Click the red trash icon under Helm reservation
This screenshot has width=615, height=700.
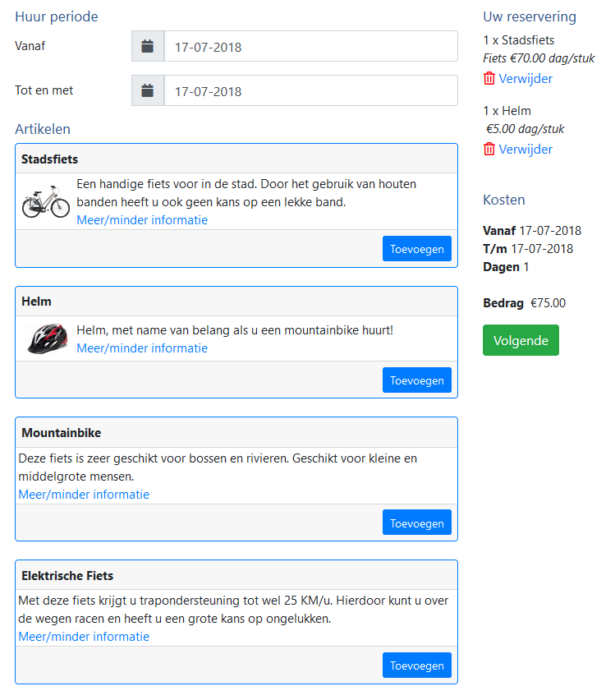click(x=489, y=149)
